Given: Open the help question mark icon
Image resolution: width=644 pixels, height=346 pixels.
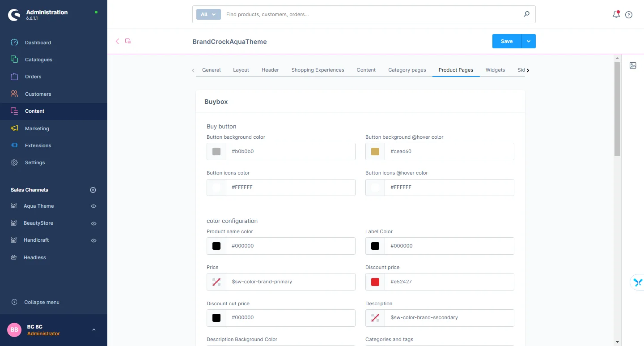Looking at the screenshot, I should [629, 15].
